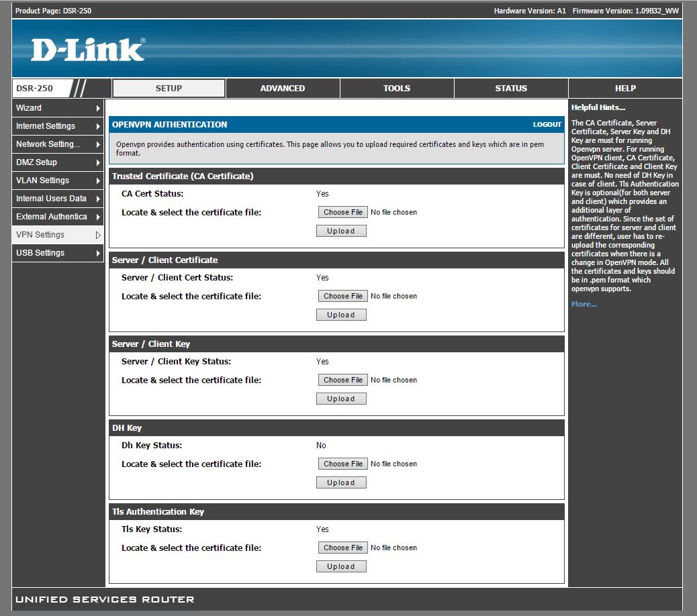697x616 pixels.
Task: Expand the Internet Settings arrow
Action: (98, 127)
